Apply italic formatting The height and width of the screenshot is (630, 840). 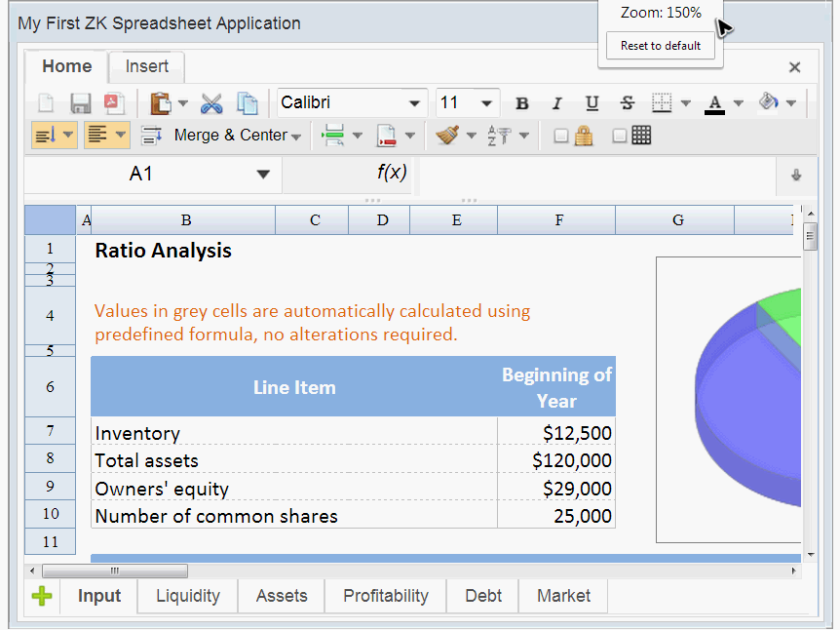click(557, 103)
